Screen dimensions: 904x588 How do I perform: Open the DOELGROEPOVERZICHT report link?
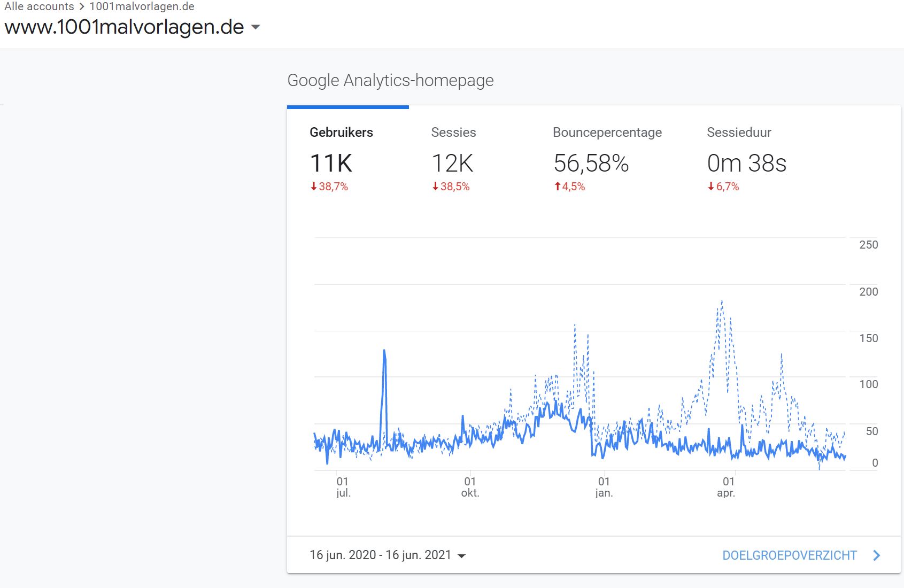point(789,555)
